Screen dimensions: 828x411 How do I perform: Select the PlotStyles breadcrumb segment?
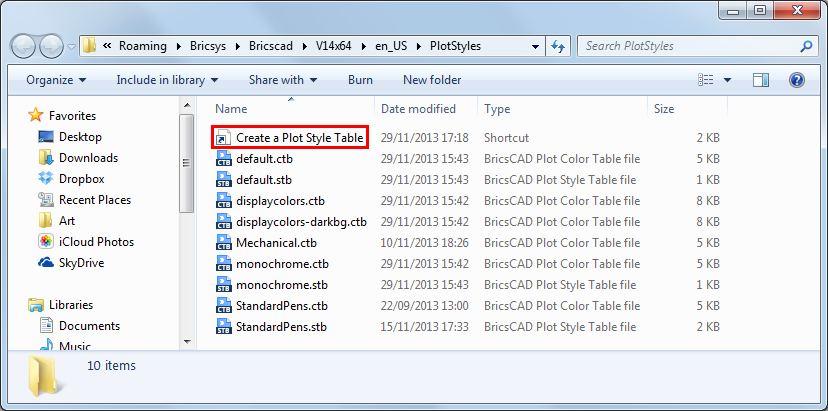[455, 46]
